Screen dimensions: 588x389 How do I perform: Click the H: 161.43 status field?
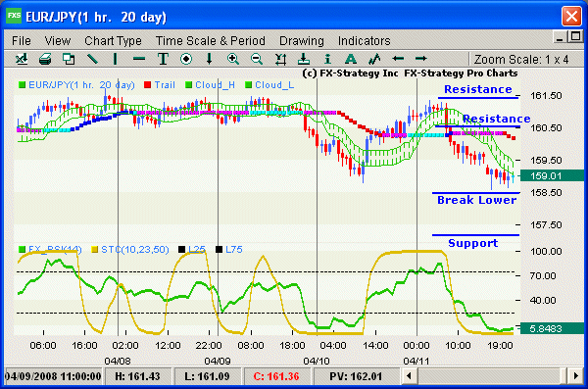click(137, 376)
